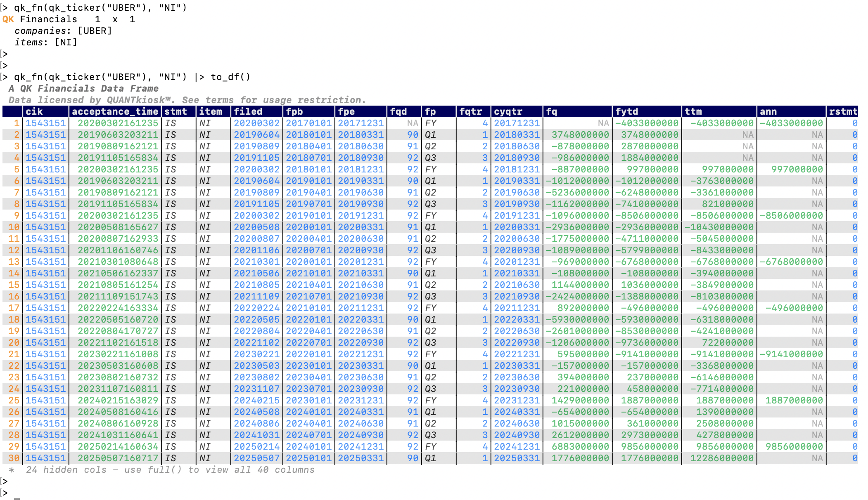The width and height of the screenshot is (868, 500).
Task: Select the 'filed' column header
Action: 248,111
